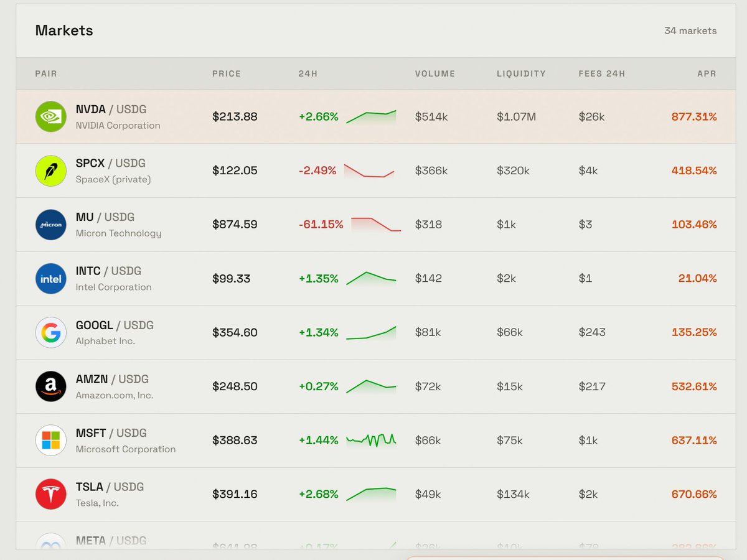Image resolution: width=747 pixels, height=560 pixels.
Task: Click the Amazon logo icon
Action: tap(51, 386)
